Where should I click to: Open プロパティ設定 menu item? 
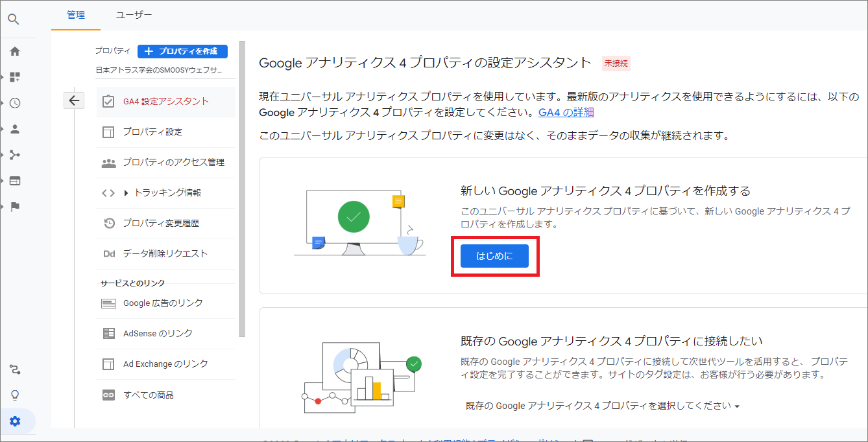coord(166,132)
